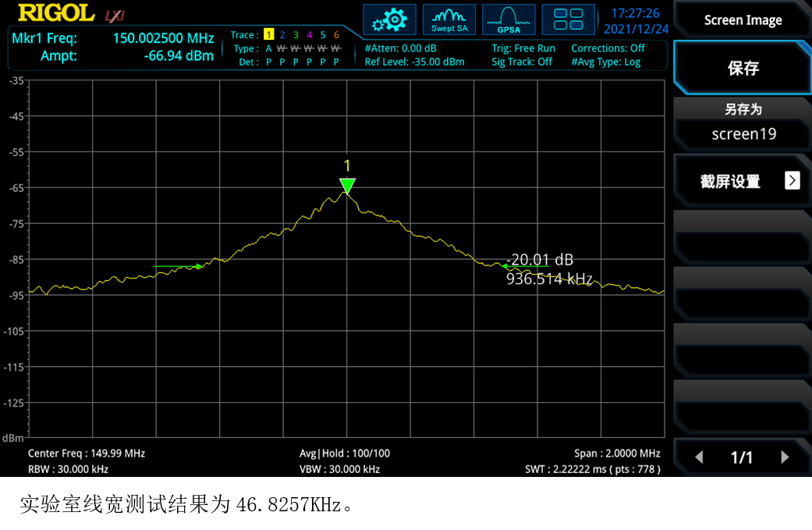Select the Swept SA mode icon
This screenshot has width=812, height=530.
tap(449, 20)
